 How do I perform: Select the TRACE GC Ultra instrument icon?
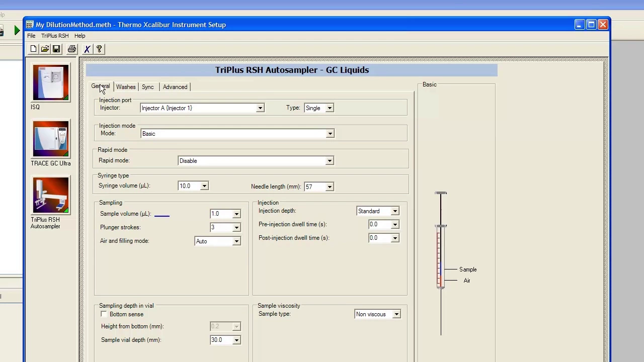coord(50,139)
